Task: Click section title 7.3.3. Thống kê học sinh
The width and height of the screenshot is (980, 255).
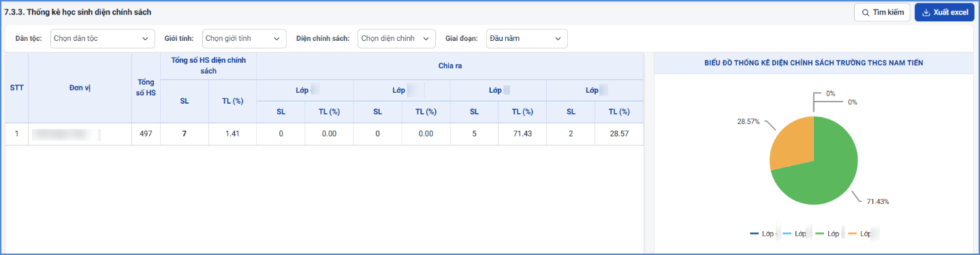Action: click(x=78, y=12)
